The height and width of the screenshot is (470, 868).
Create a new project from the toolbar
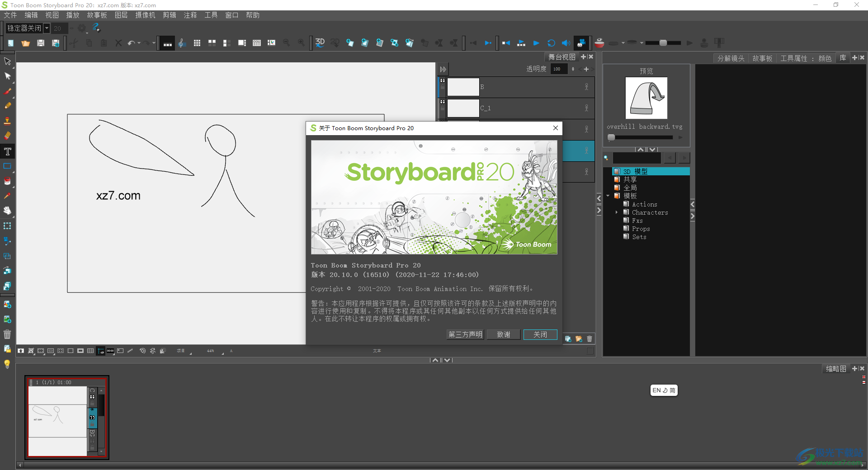(11, 43)
